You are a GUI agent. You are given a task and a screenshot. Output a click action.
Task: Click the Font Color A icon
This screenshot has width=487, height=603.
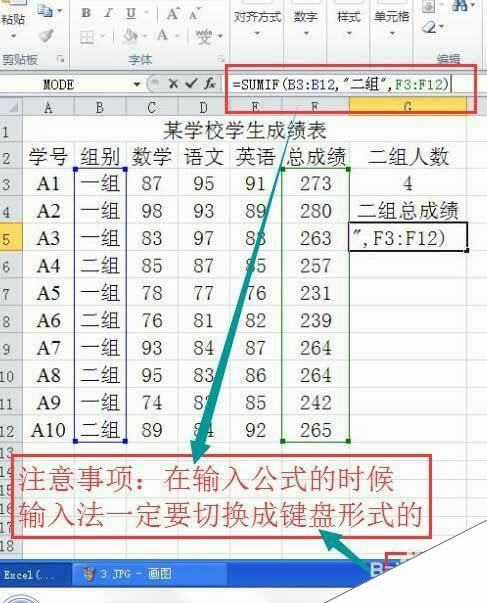tap(163, 36)
